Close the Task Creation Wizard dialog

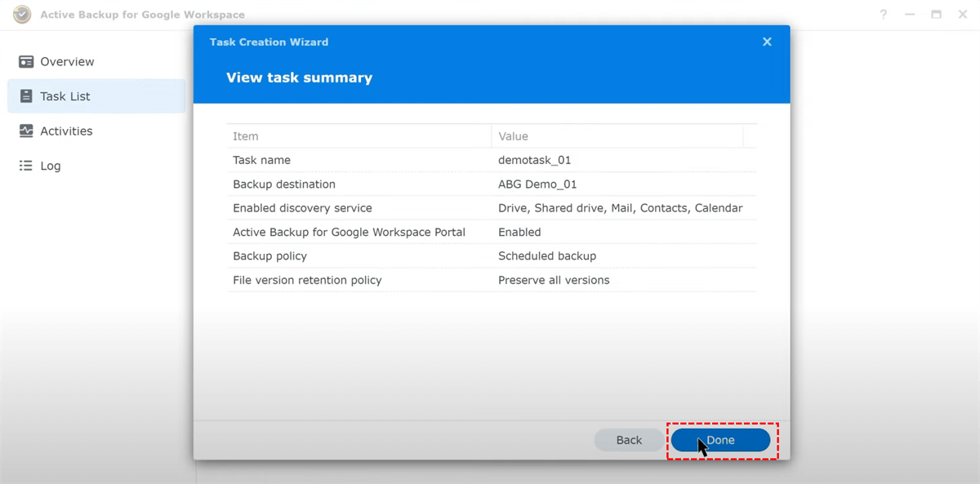coord(767,42)
